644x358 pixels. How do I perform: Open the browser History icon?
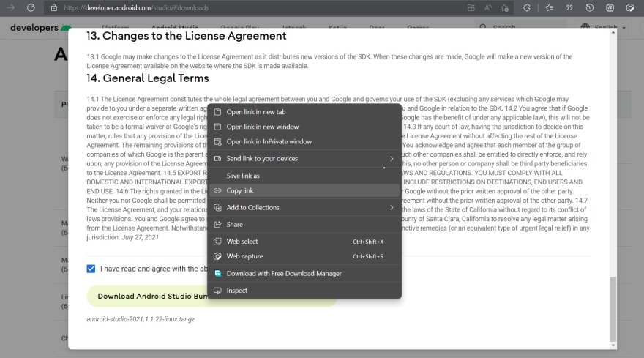(x=589, y=7)
